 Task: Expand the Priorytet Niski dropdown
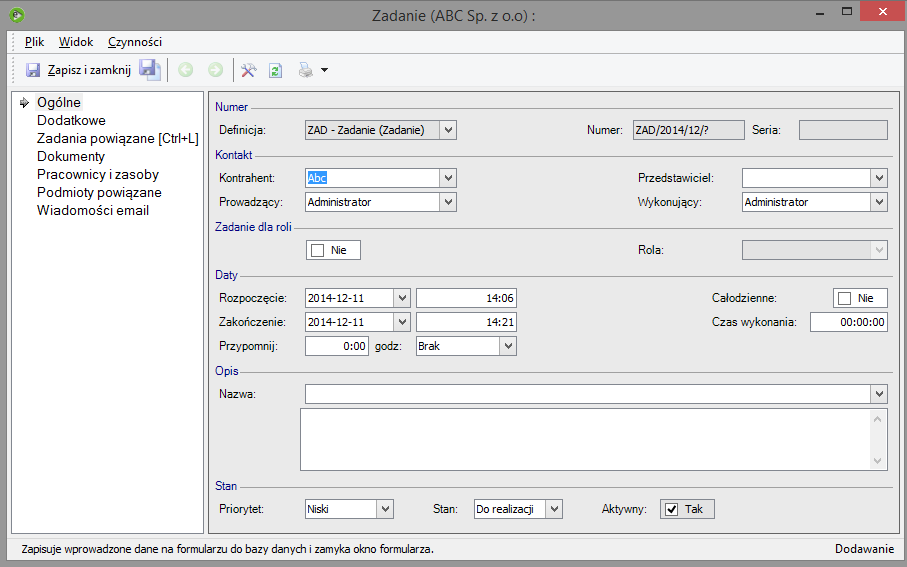385,509
